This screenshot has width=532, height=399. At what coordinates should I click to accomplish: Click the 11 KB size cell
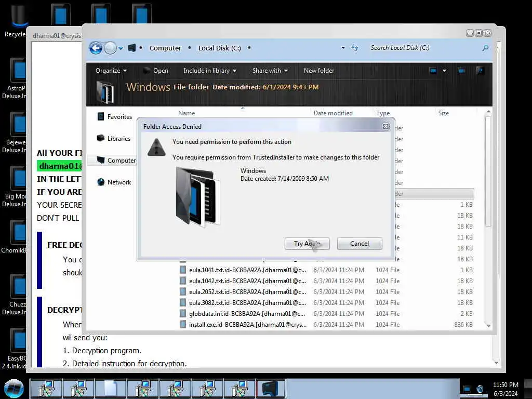(465, 237)
